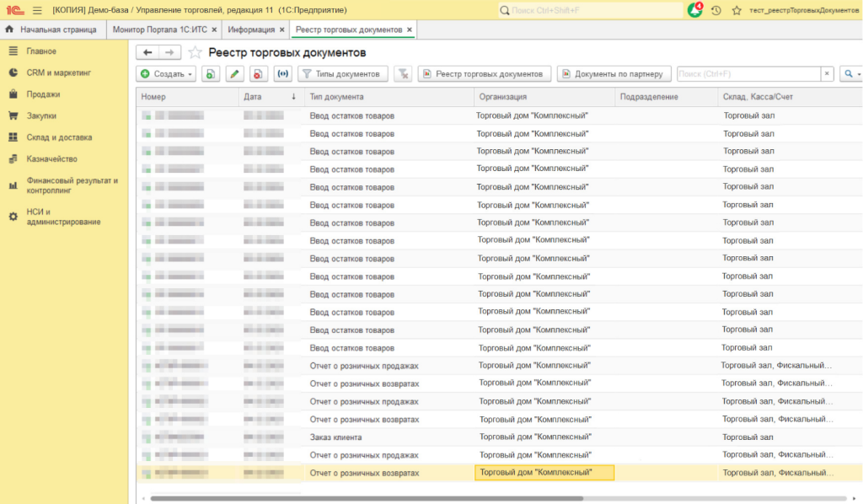Close the Монитор Портала 1С:ИТС tab
Image resolution: width=863 pixels, height=504 pixels.
(x=214, y=29)
